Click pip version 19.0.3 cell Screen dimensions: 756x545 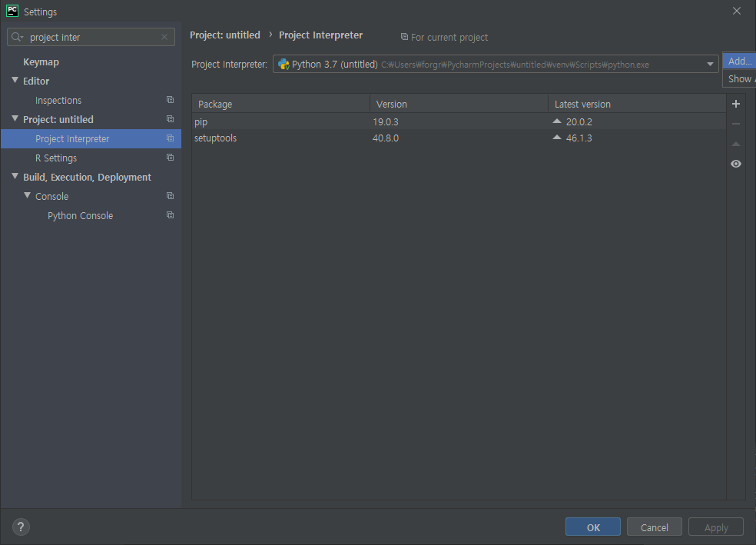tap(386, 122)
